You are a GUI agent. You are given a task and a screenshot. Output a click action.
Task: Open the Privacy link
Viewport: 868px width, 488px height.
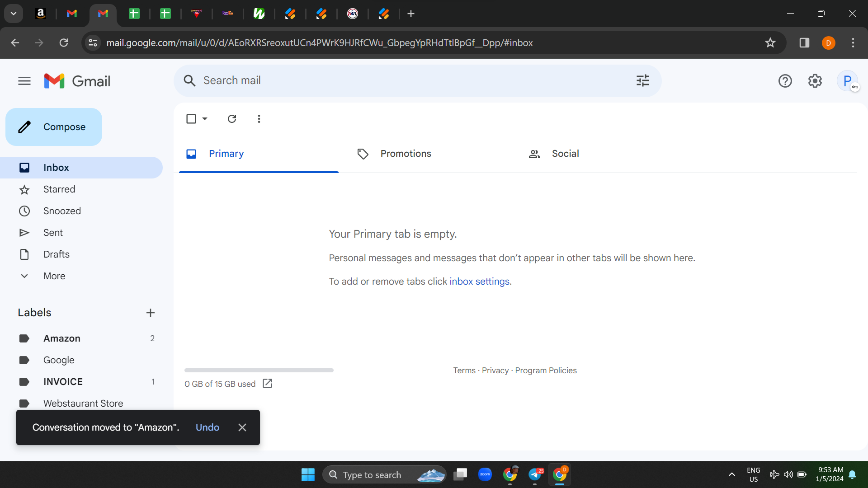point(495,371)
